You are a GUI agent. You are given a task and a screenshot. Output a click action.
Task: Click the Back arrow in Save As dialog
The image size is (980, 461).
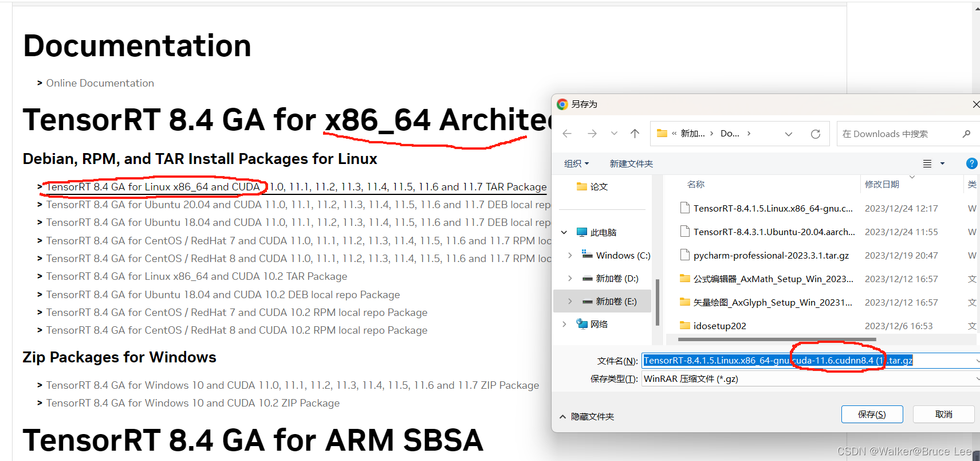(567, 134)
